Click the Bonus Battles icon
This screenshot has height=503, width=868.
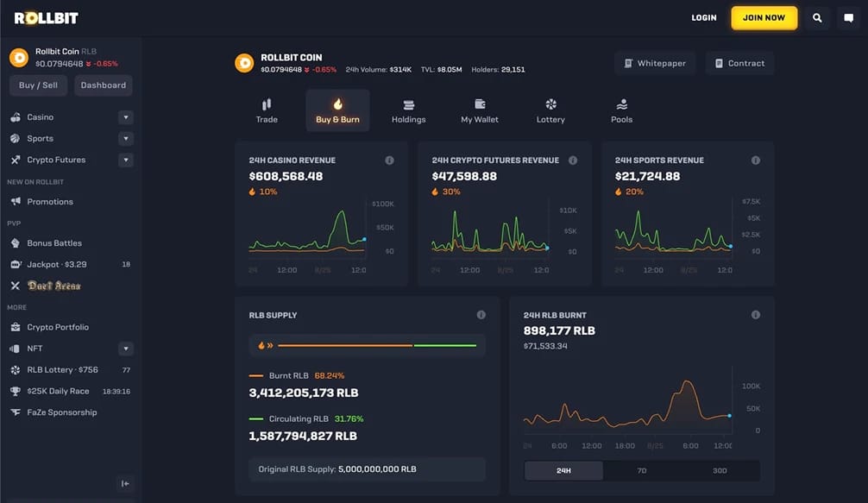point(16,243)
